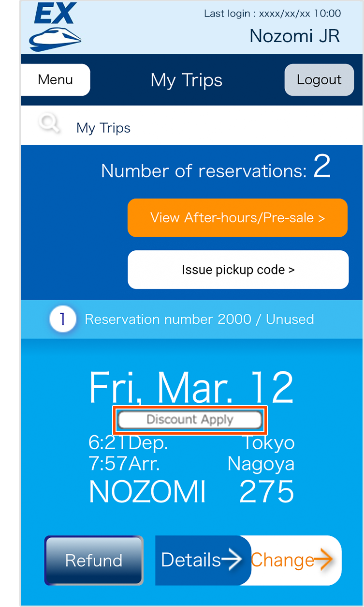Screen dimensions: 364x607
Task: Click the orange arrow beside Change
Action: 323,560
